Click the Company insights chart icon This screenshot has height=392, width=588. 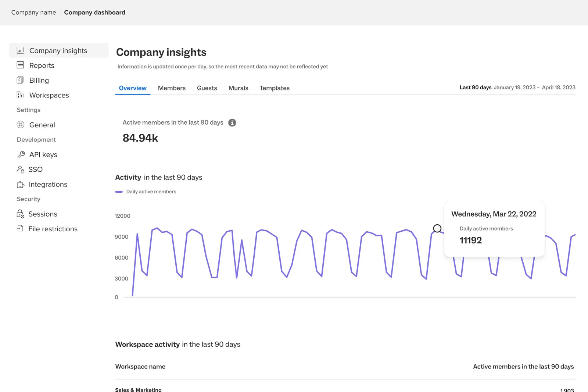[20, 50]
